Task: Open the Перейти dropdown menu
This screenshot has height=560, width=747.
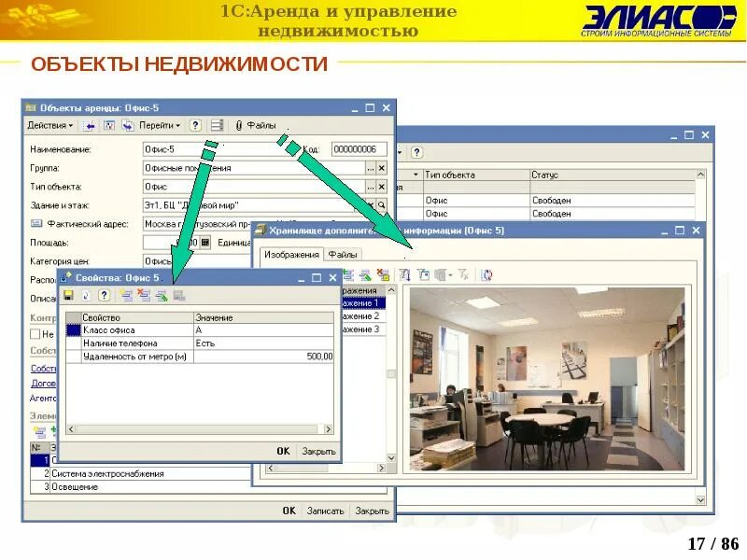Action: [x=160, y=126]
